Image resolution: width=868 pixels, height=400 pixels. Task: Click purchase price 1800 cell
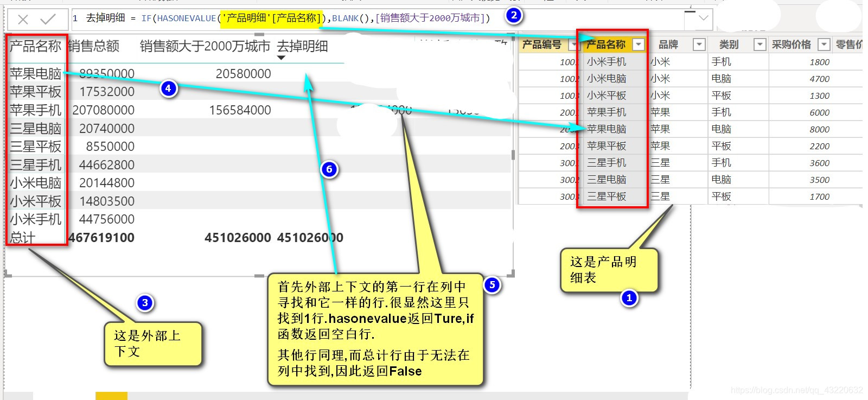(819, 62)
